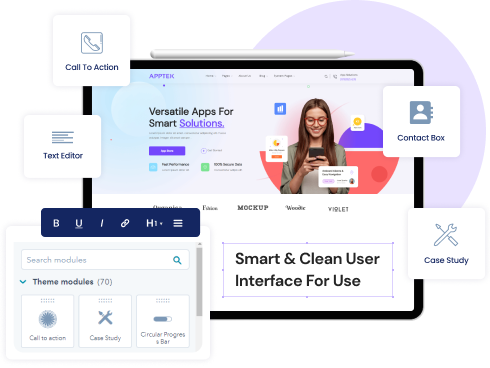The width and height of the screenshot is (490, 368).
Task: Click the Contact Box label
Action: (x=421, y=138)
